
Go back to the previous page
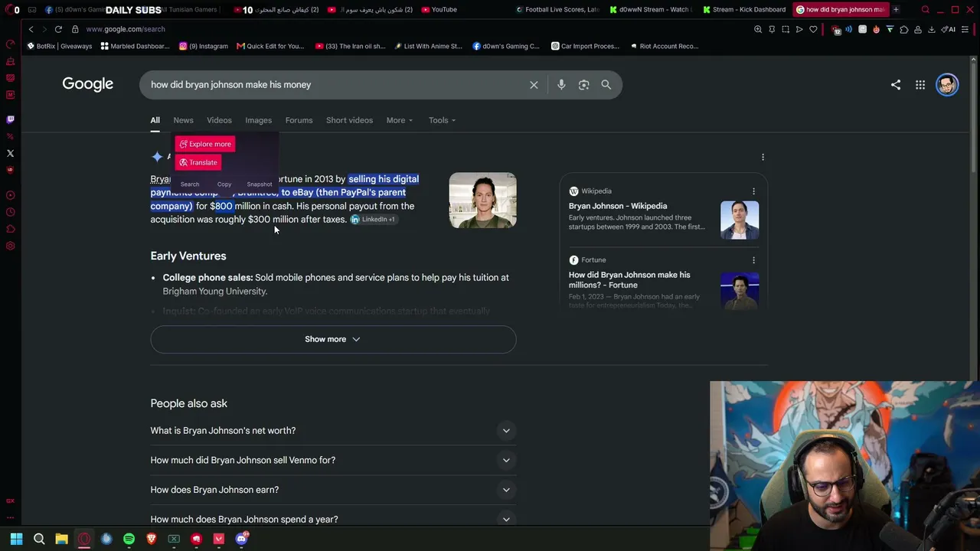click(x=31, y=29)
